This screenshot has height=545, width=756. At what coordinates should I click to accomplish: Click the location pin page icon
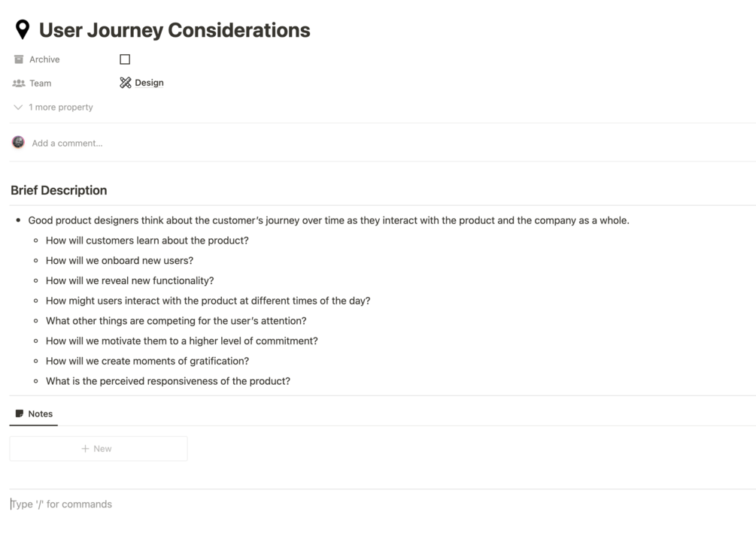pyautogui.click(x=23, y=29)
